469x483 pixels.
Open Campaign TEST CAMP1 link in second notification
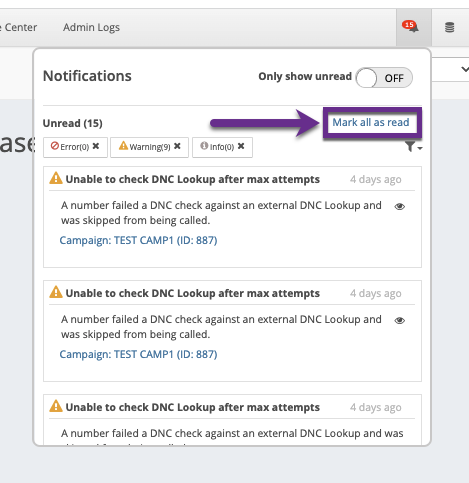(138, 354)
